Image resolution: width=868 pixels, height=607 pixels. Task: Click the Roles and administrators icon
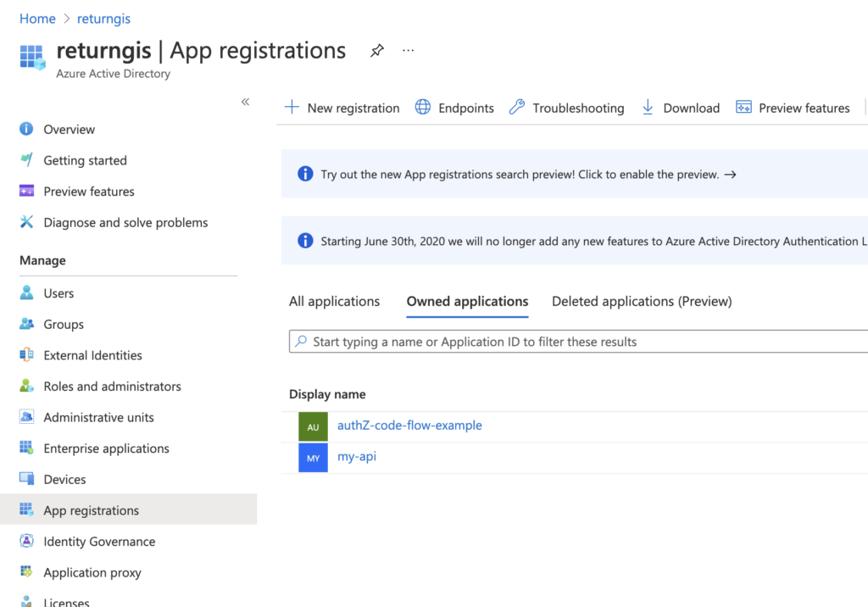click(26, 386)
